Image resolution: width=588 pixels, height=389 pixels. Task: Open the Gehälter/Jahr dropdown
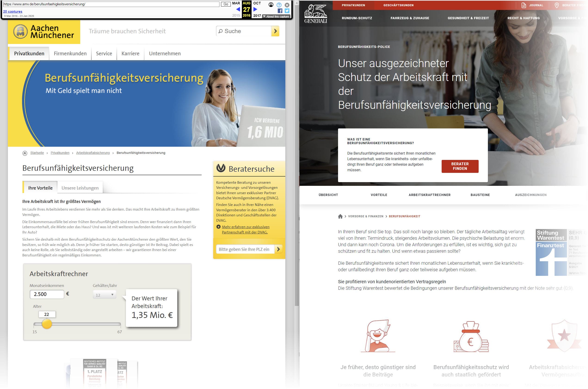click(x=104, y=294)
